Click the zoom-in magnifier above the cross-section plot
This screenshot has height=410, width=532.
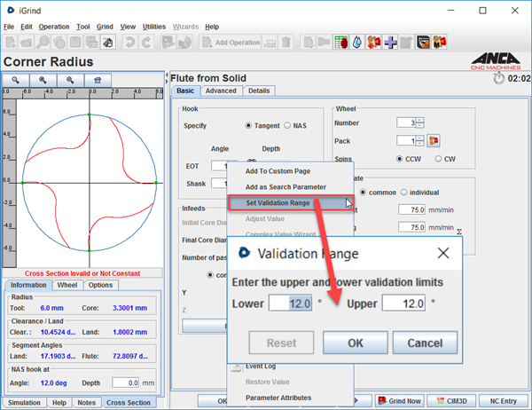(x=43, y=80)
